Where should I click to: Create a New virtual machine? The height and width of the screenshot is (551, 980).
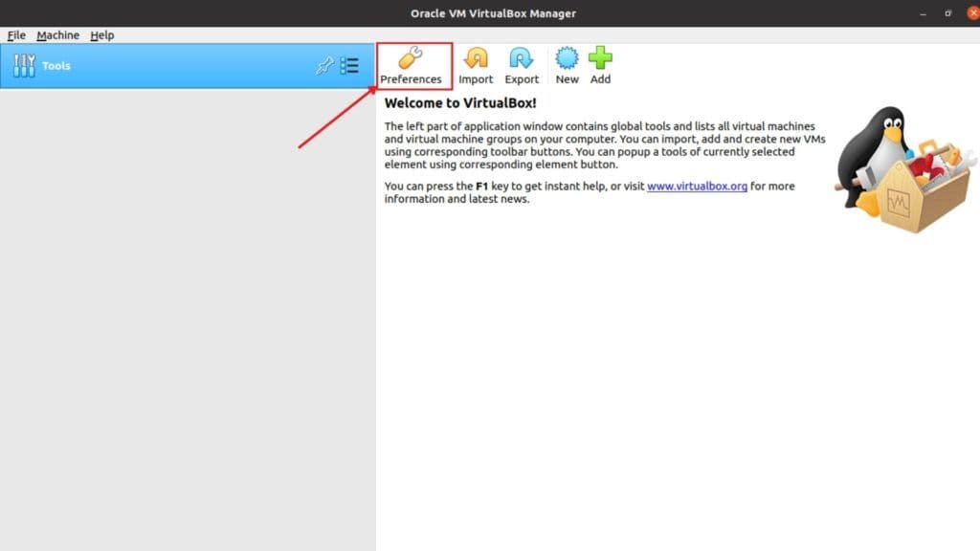pyautogui.click(x=567, y=66)
